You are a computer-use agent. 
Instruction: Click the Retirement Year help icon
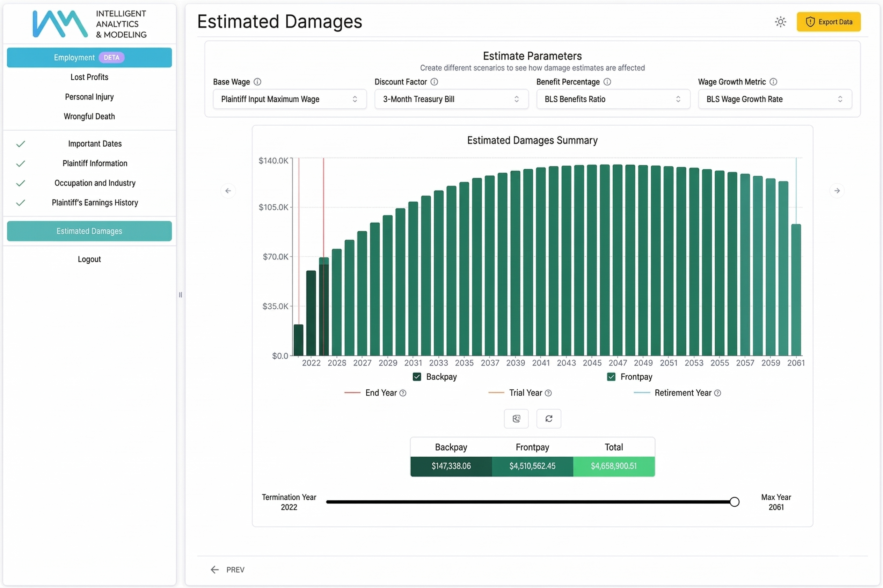pos(717,393)
